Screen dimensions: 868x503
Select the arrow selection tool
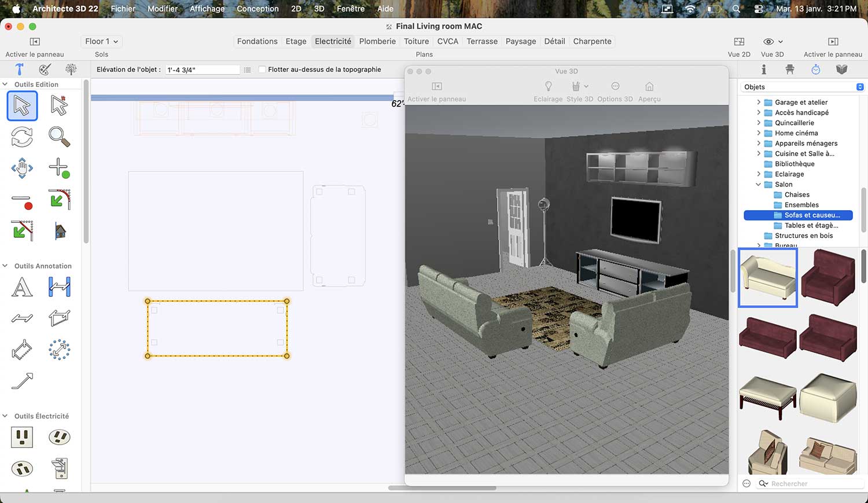click(22, 106)
